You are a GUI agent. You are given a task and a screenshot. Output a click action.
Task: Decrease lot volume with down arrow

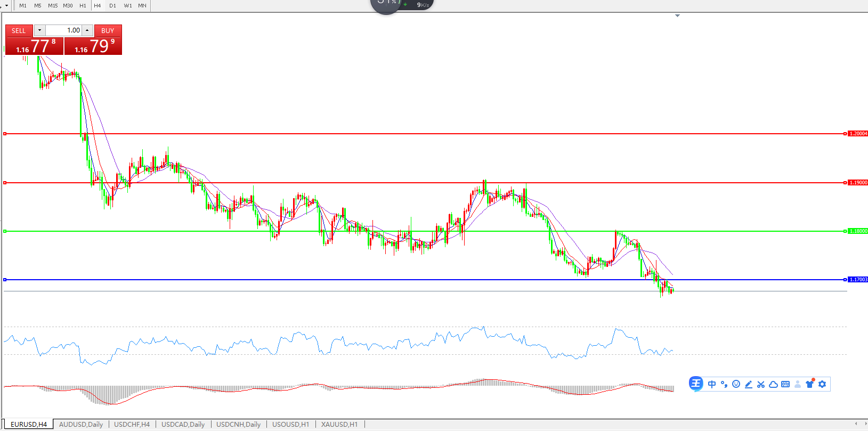(x=39, y=30)
